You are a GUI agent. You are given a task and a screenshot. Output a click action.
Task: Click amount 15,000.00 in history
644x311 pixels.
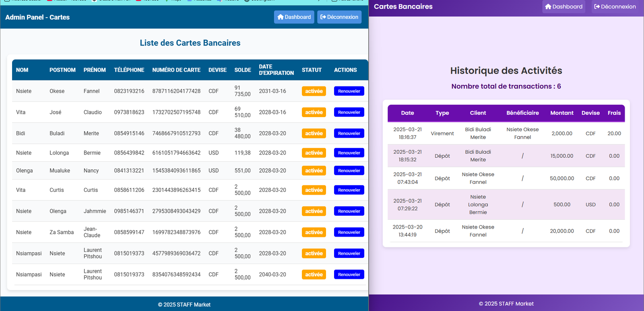(x=562, y=156)
